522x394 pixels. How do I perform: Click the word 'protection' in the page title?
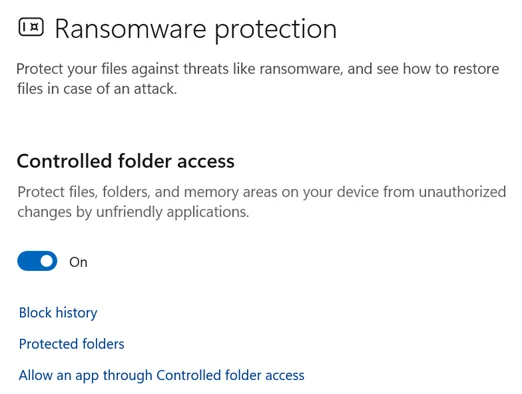275,31
